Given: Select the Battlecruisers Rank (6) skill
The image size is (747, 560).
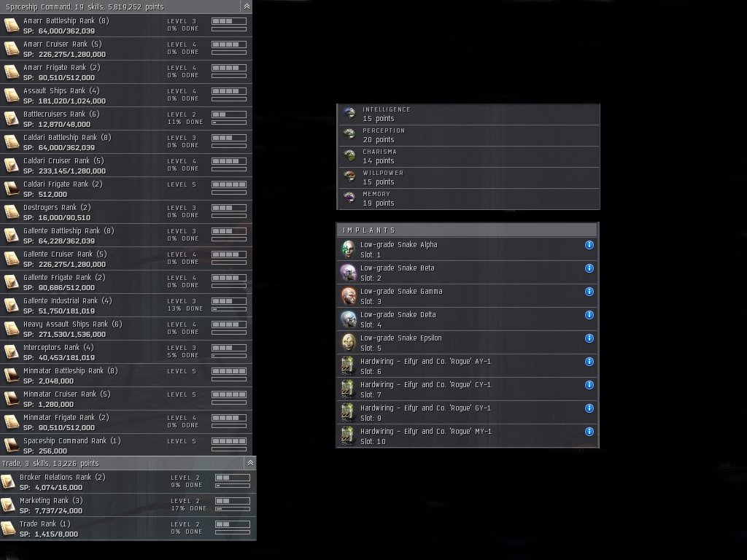Looking at the screenshot, I should pos(125,119).
